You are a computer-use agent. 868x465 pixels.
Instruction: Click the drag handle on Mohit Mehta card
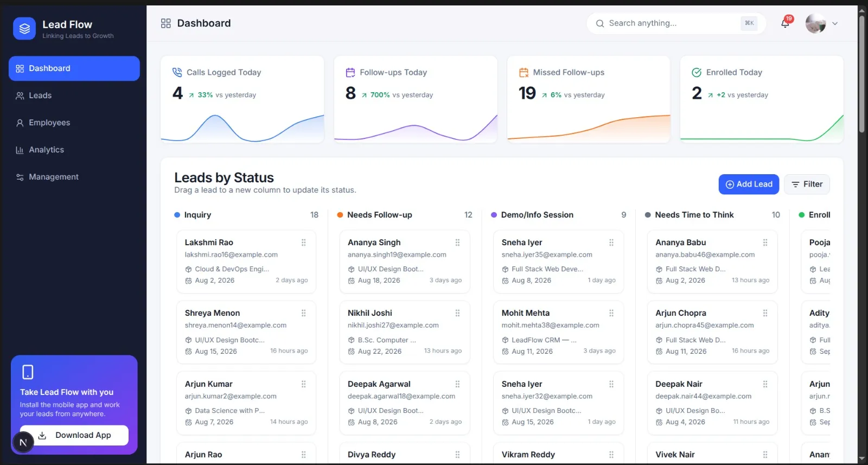click(611, 313)
